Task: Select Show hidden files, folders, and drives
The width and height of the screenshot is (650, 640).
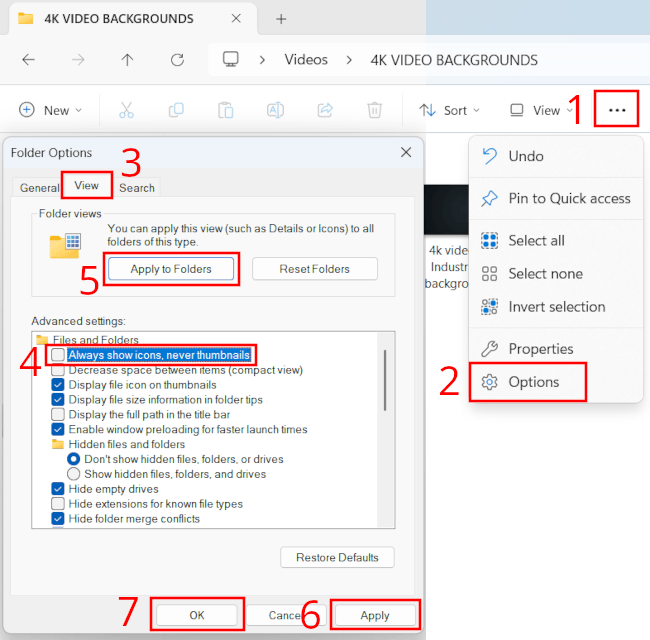Action: pos(73,474)
